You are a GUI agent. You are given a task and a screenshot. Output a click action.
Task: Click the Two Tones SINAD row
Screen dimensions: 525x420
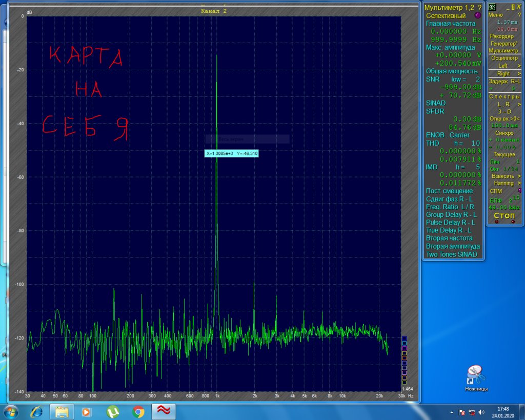pyautogui.click(x=451, y=255)
